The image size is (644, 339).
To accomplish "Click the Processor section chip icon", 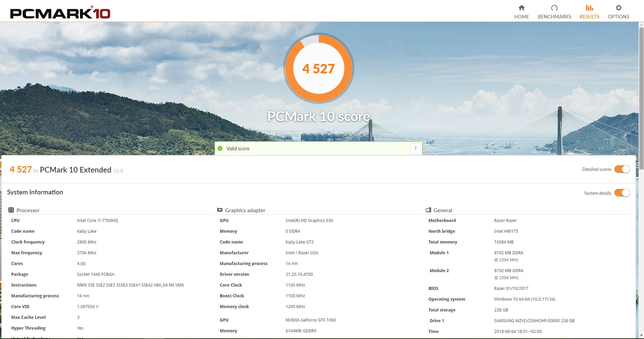I will (x=11, y=210).
